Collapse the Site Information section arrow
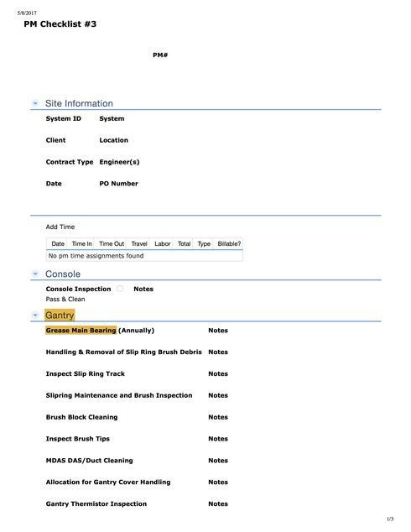411x532 pixels. click(35, 103)
